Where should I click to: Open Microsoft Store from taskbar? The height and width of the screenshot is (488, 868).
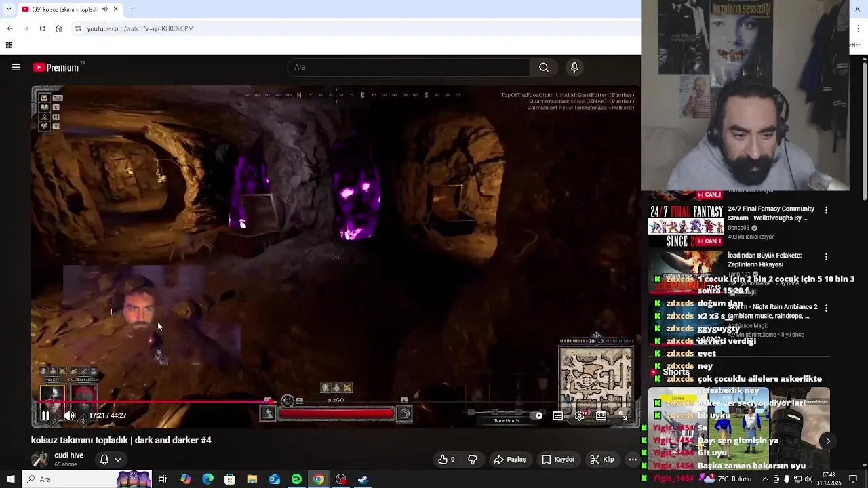pos(230,479)
